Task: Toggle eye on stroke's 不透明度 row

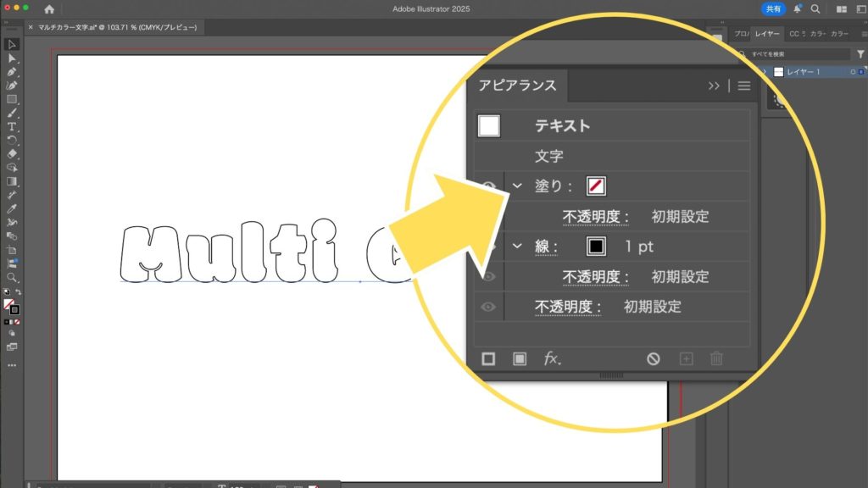Action: [488, 276]
